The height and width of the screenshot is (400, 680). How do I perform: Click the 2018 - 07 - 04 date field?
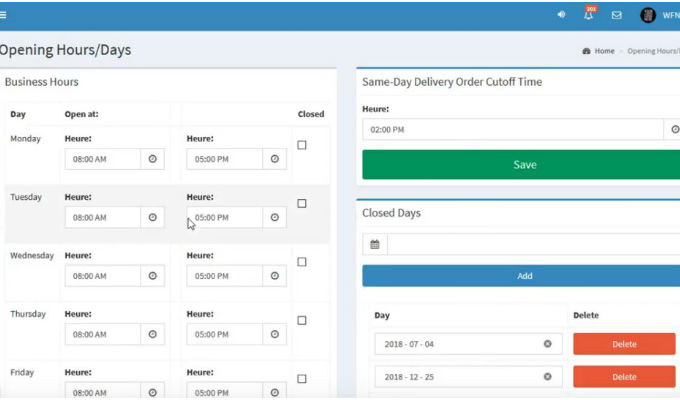pyautogui.click(x=468, y=344)
